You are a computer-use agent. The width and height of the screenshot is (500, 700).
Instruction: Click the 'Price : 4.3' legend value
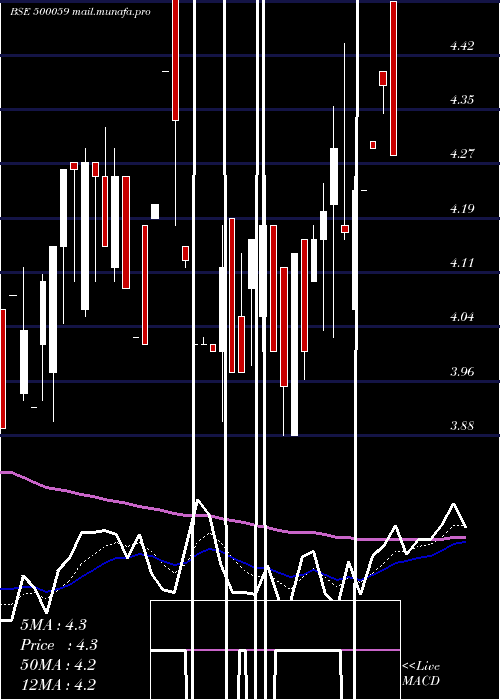pyautogui.click(x=59, y=645)
